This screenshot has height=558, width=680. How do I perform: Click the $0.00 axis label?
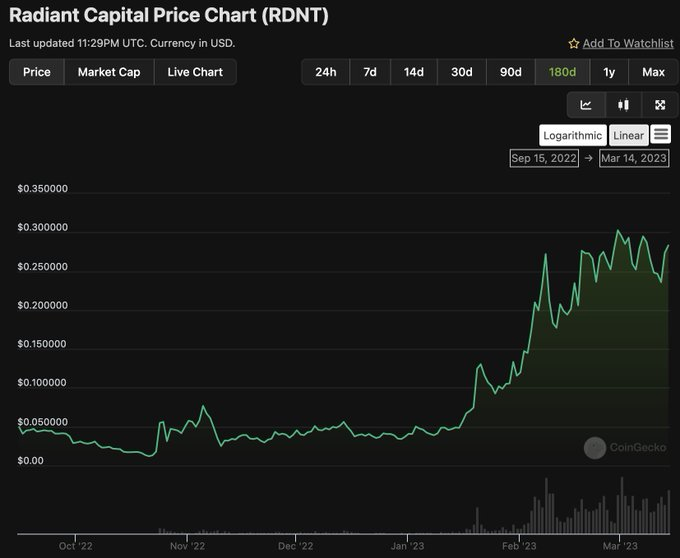(x=30, y=460)
